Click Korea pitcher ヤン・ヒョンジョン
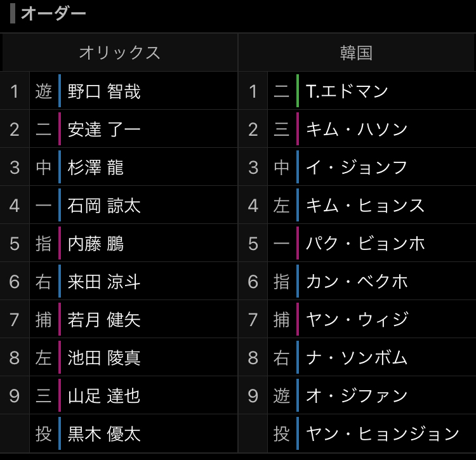Screen dimensions: 476x460 [x=383, y=433]
